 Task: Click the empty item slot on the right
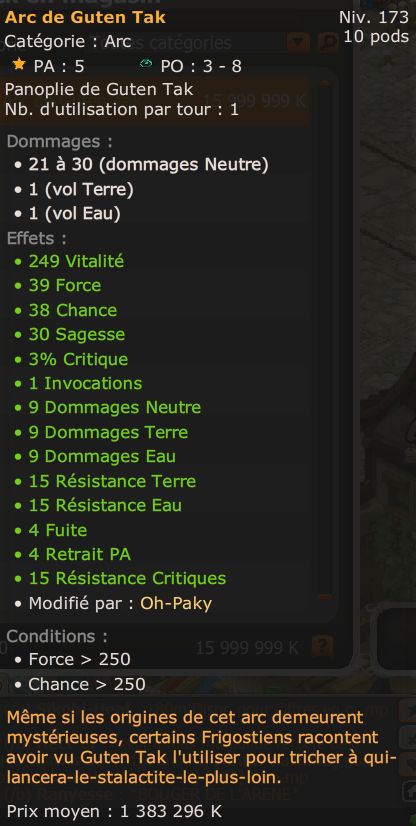[397, 638]
